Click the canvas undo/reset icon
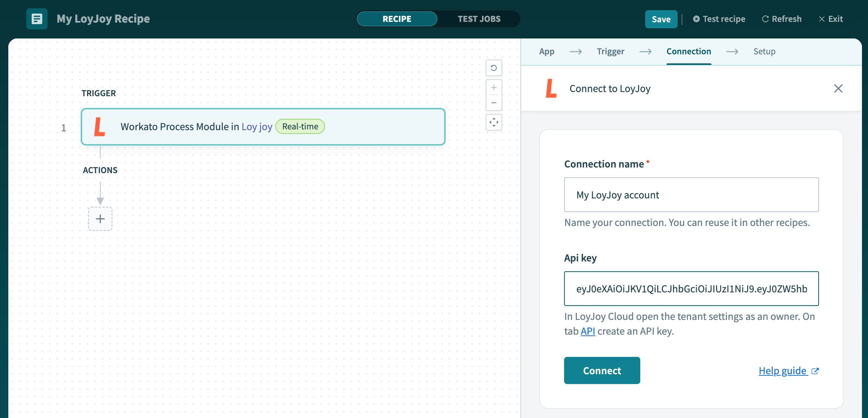 494,68
